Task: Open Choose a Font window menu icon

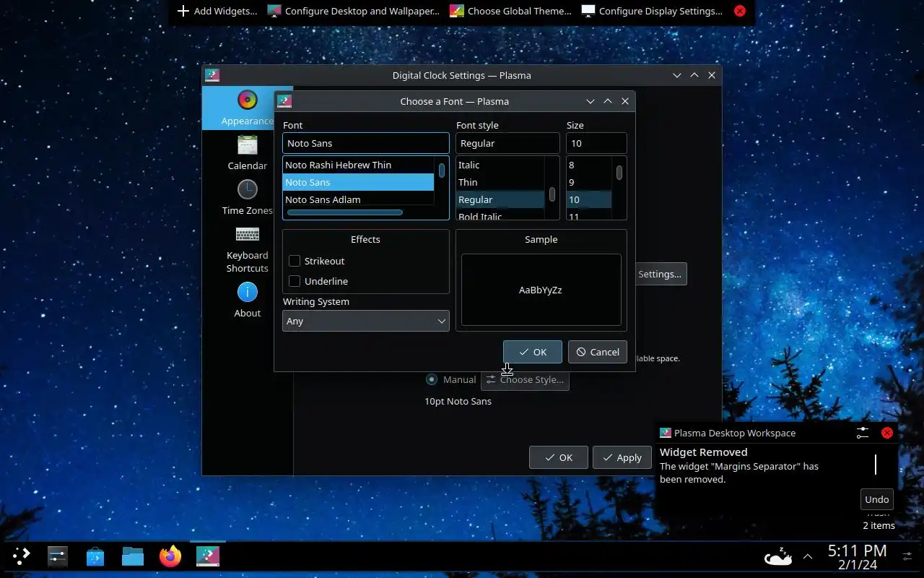Action: pyautogui.click(x=284, y=101)
